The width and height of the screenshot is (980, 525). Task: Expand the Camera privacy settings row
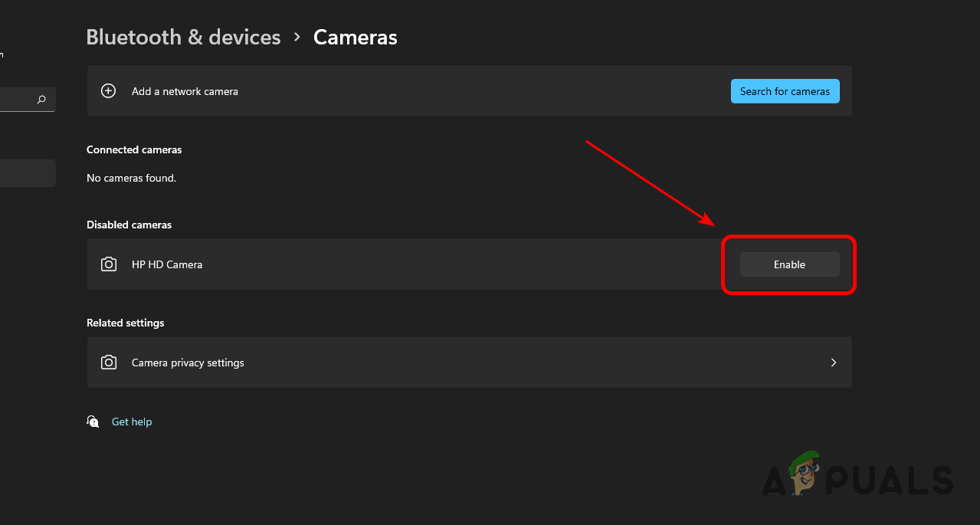point(469,362)
